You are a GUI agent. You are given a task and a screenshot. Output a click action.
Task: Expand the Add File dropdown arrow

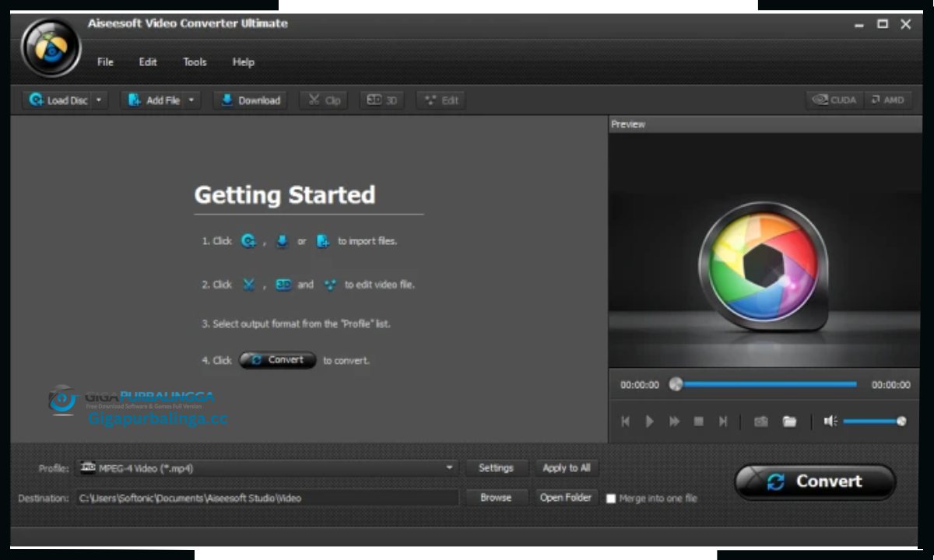click(192, 100)
